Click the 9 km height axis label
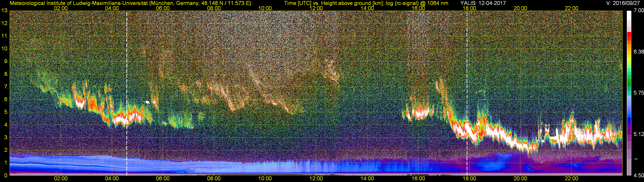The height and width of the screenshot is (182, 644). click(6, 61)
